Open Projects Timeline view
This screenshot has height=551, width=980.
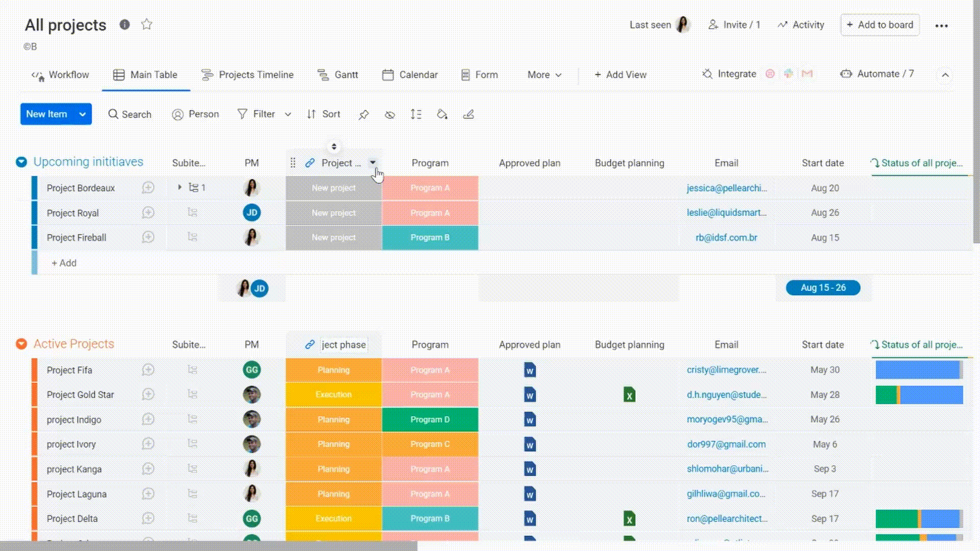(248, 75)
